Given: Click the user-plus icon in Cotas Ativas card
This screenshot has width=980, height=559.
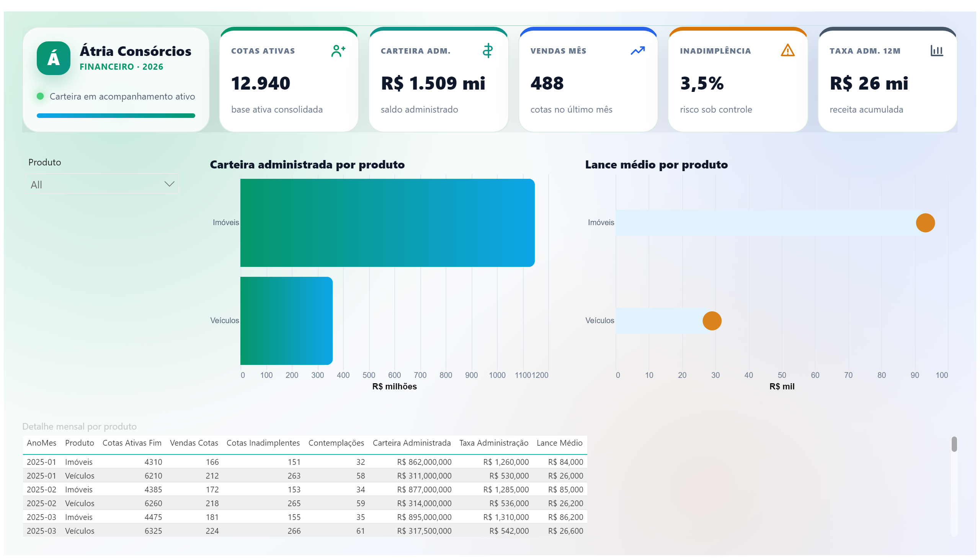Looking at the screenshot, I should pyautogui.click(x=338, y=51).
